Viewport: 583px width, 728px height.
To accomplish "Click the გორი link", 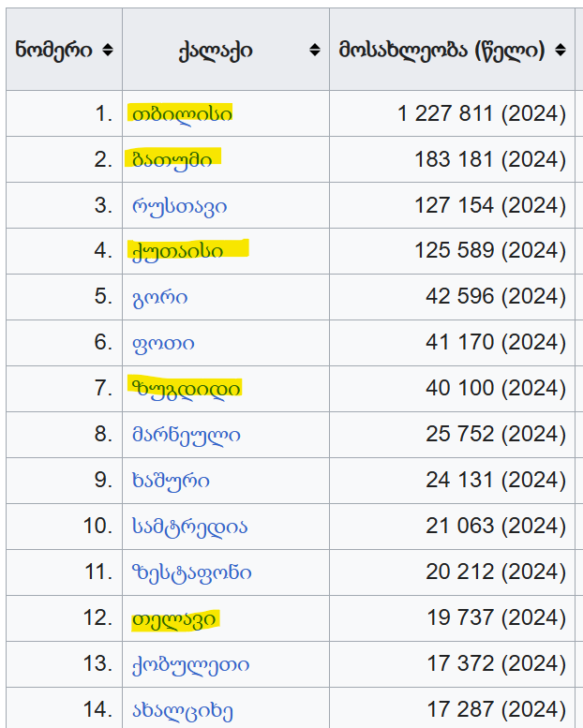I will click(x=160, y=298).
